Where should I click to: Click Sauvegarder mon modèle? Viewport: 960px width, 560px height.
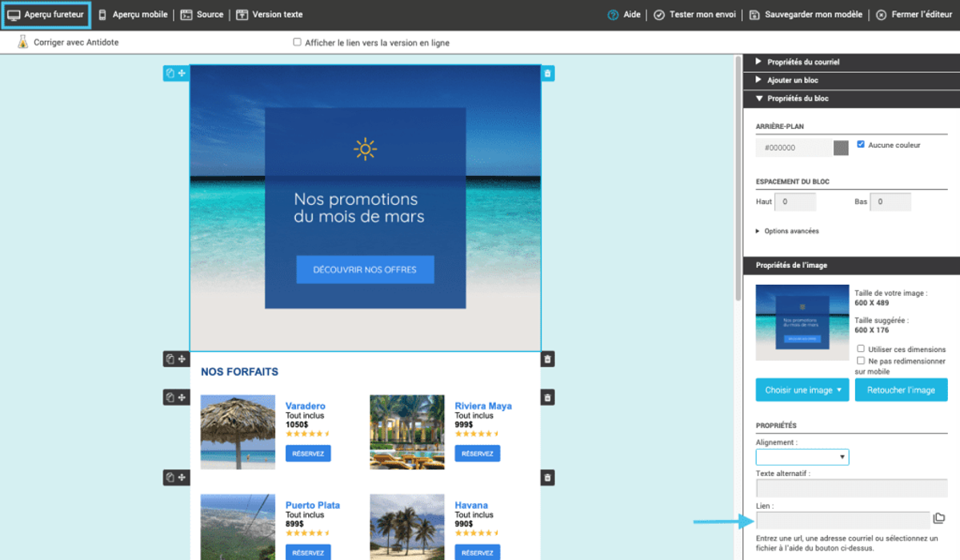pyautogui.click(x=806, y=14)
